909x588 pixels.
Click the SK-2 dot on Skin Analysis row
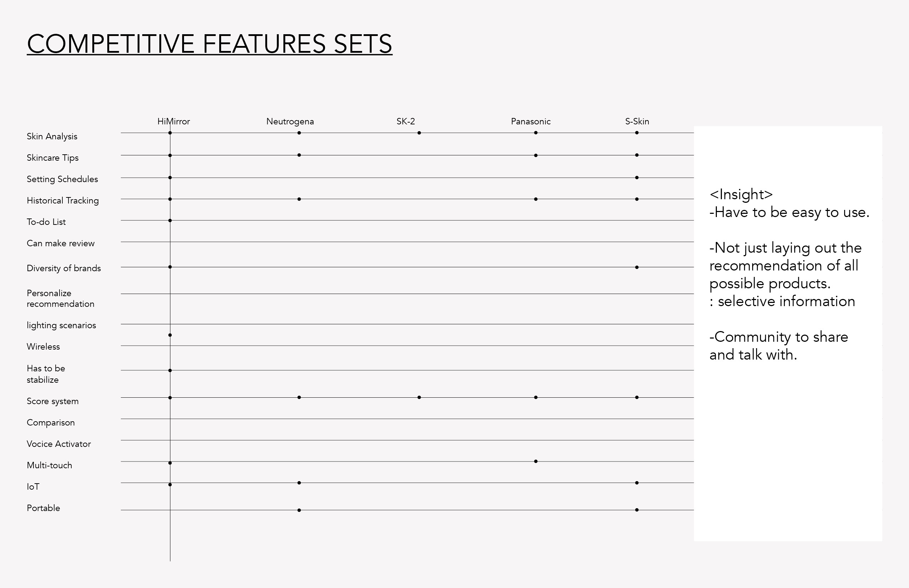[419, 133]
